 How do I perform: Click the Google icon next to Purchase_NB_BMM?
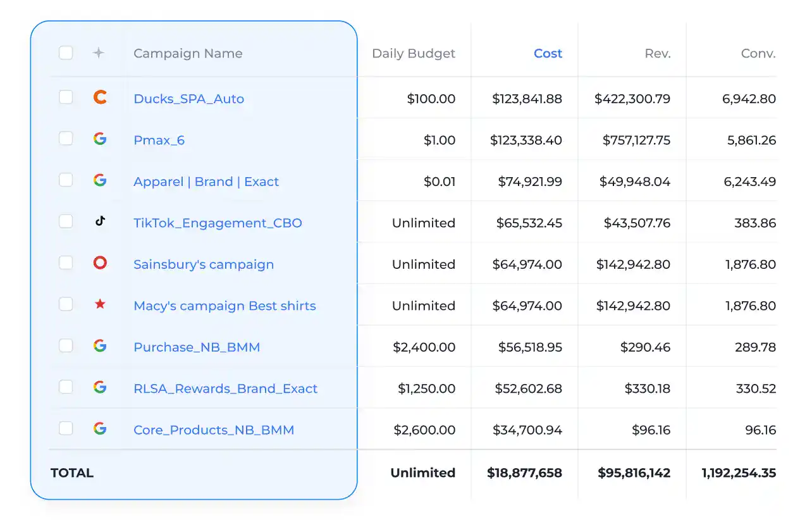coord(99,346)
